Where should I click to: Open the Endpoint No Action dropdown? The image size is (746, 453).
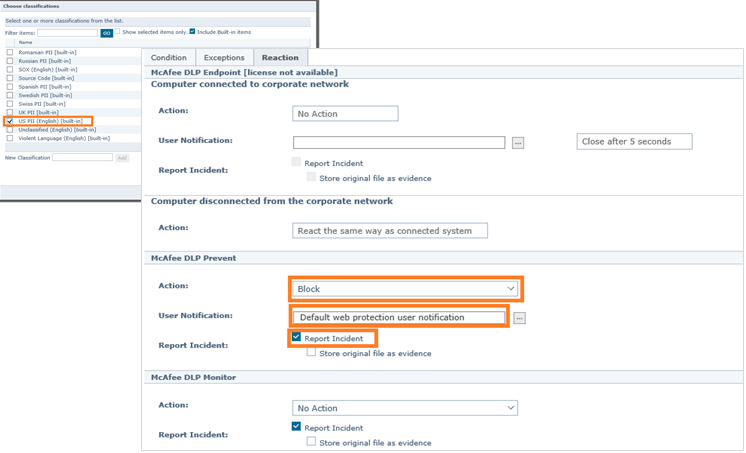[345, 114]
